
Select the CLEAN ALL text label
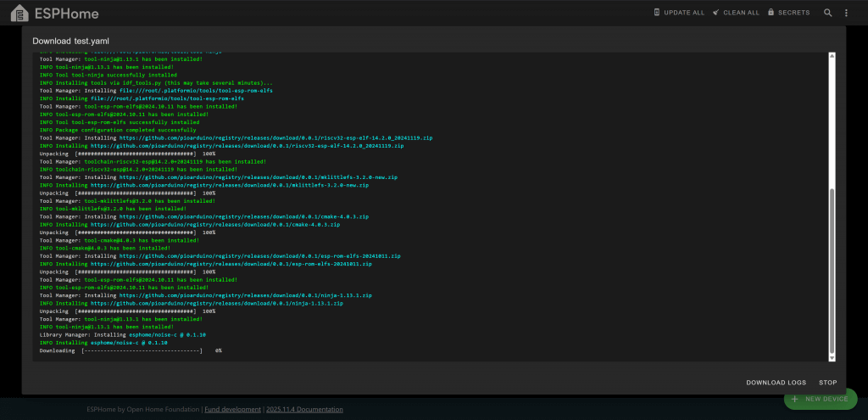tap(743, 13)
